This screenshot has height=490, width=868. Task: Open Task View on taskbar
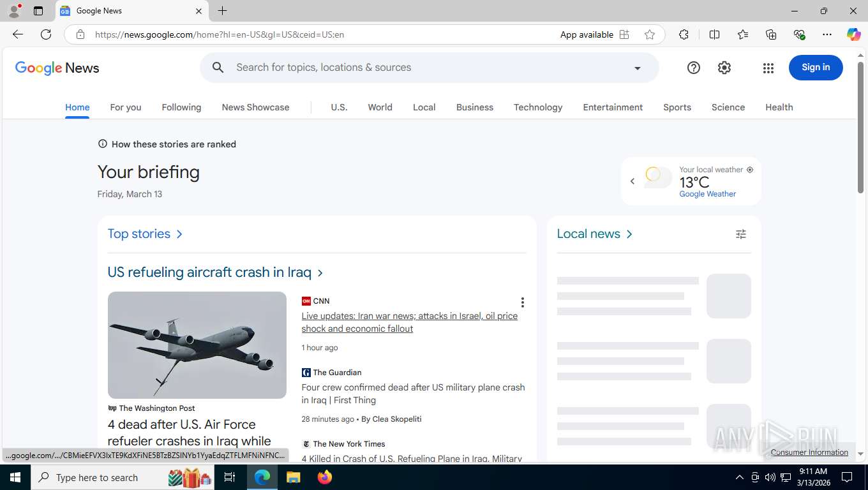point(230,477)
